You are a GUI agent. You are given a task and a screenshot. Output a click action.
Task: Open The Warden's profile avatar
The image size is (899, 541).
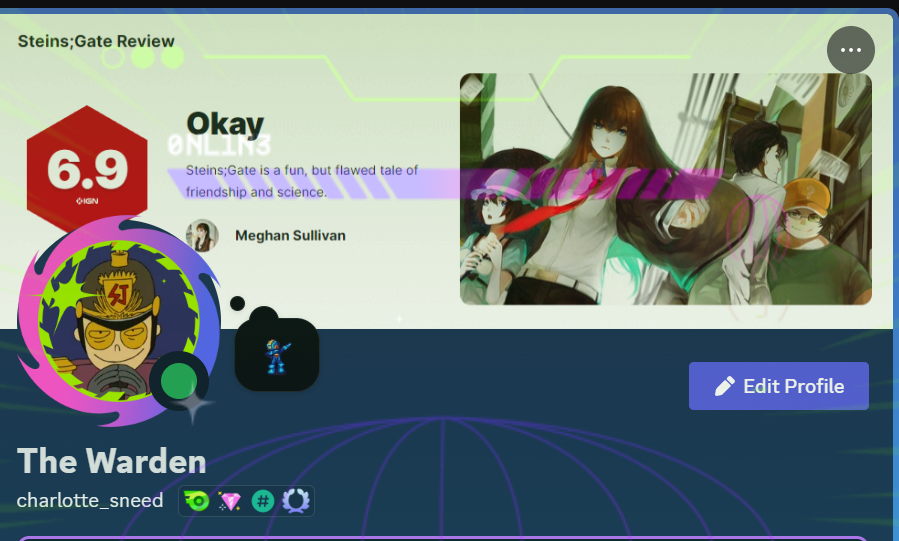click(119, 321)
